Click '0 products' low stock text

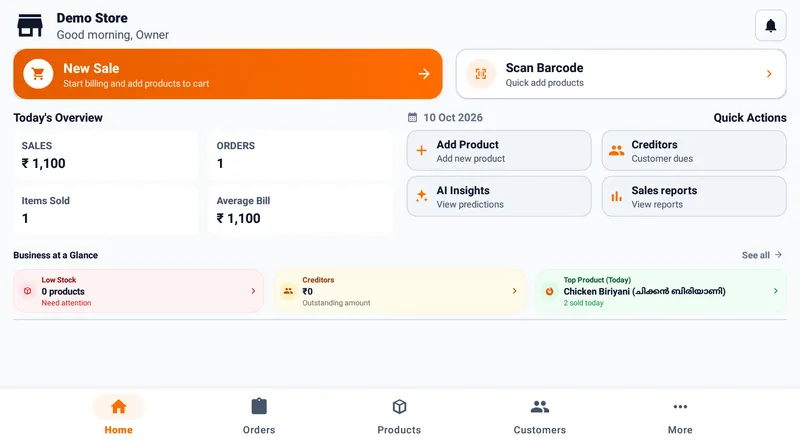[63, 291]
